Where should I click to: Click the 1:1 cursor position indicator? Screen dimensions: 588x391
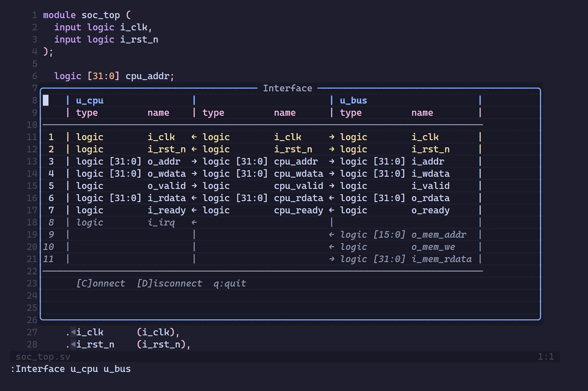click(x=546, y=357)
